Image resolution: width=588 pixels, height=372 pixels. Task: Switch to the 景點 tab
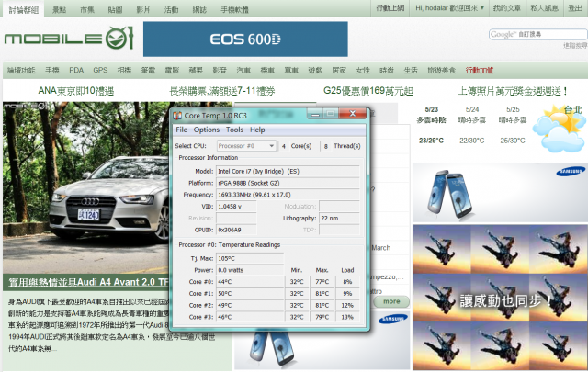pyautogui.click(x=59, y=10)
